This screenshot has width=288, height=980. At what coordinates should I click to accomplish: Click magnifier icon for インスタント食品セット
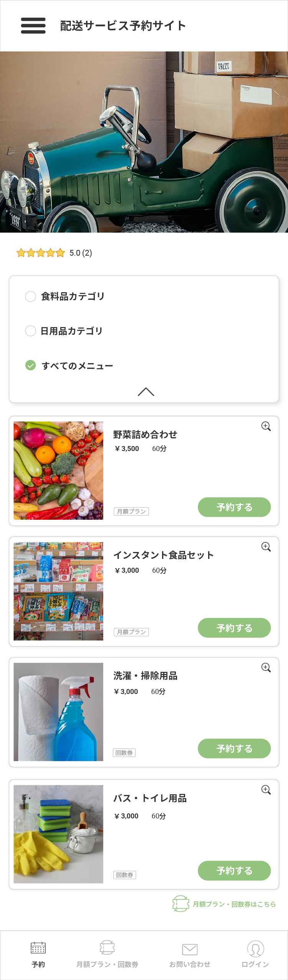[x=266, y=547]
